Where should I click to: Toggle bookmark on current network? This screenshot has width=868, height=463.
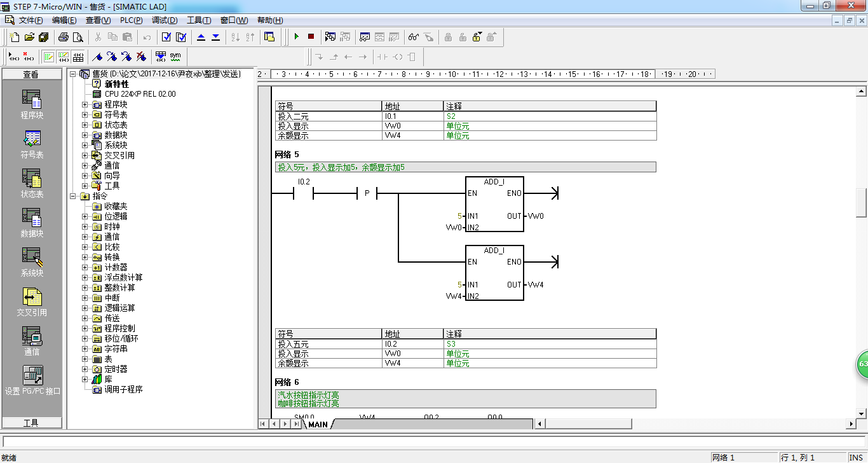point(98,57)
